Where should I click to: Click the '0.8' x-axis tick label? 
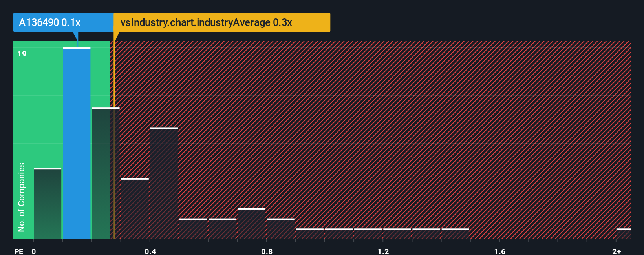[x=267, y=251]
